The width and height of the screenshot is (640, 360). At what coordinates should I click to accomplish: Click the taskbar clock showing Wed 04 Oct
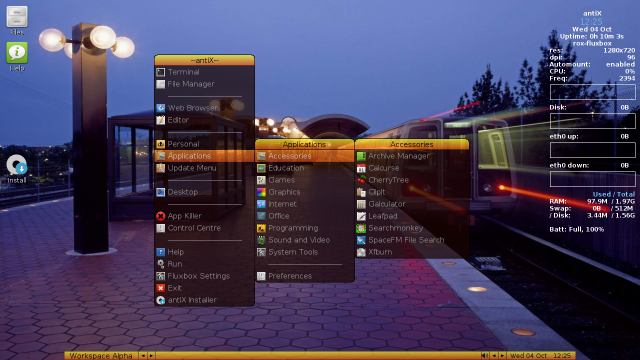click(x=541, y=356)
